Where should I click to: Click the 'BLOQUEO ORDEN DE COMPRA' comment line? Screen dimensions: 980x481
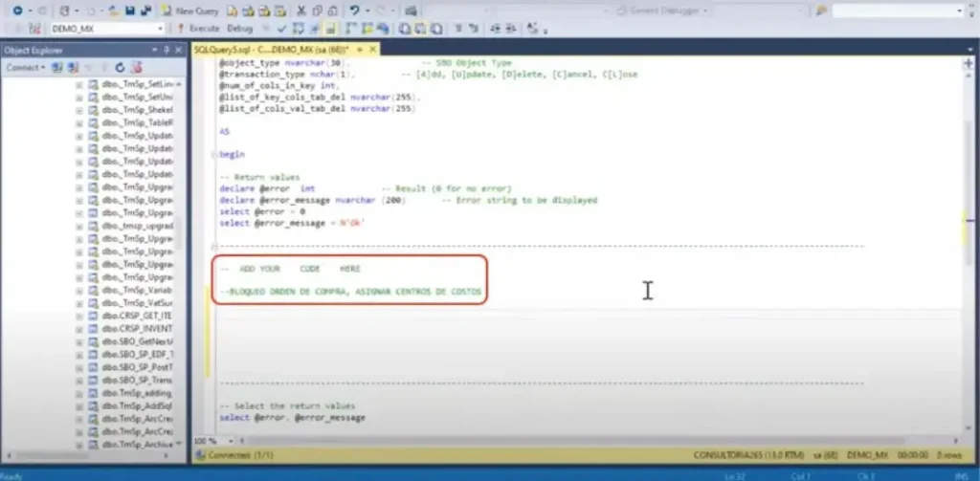[x=350, y=292]
